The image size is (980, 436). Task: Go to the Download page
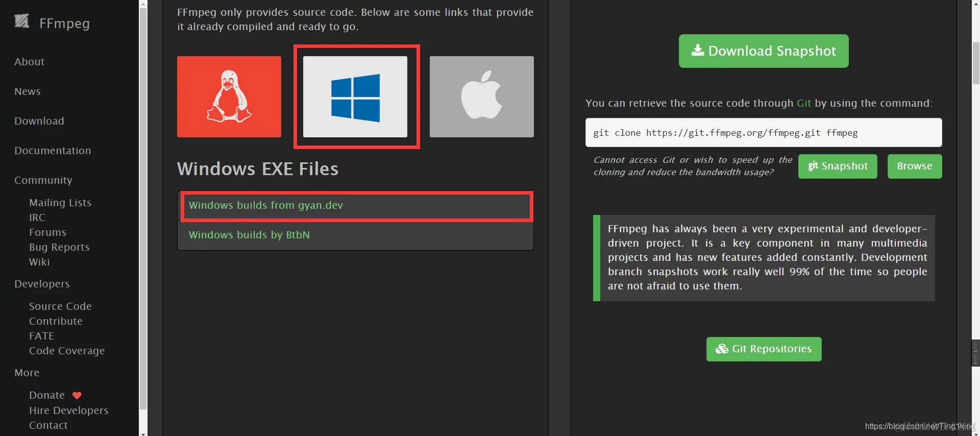(39, 121)
